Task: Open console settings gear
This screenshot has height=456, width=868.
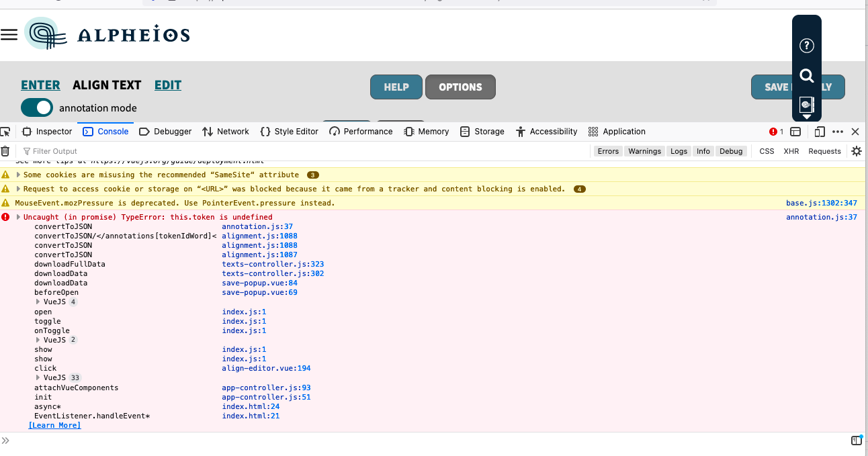Action: pyautogui.click(x=856, y=151)
